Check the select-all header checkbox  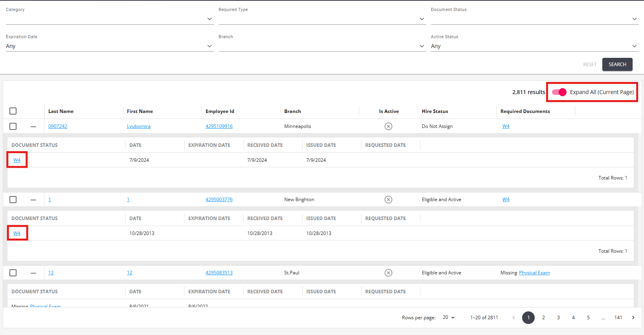click(x=13, y=111)
